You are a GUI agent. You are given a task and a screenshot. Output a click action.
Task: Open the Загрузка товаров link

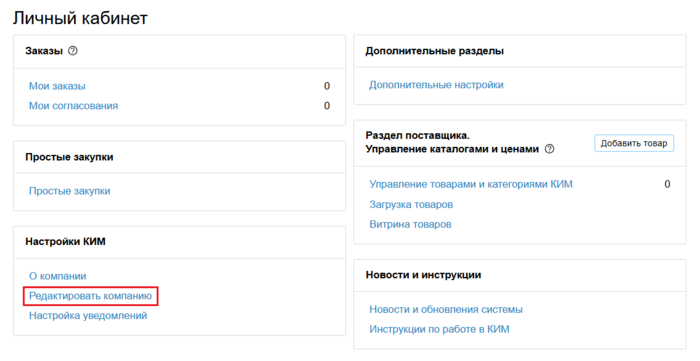click(411, 204)
